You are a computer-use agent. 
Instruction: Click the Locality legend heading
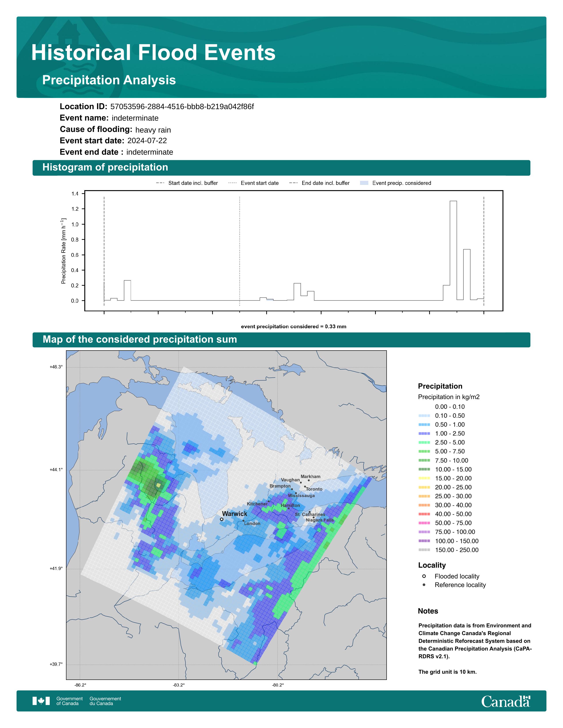tap(432, 565)
